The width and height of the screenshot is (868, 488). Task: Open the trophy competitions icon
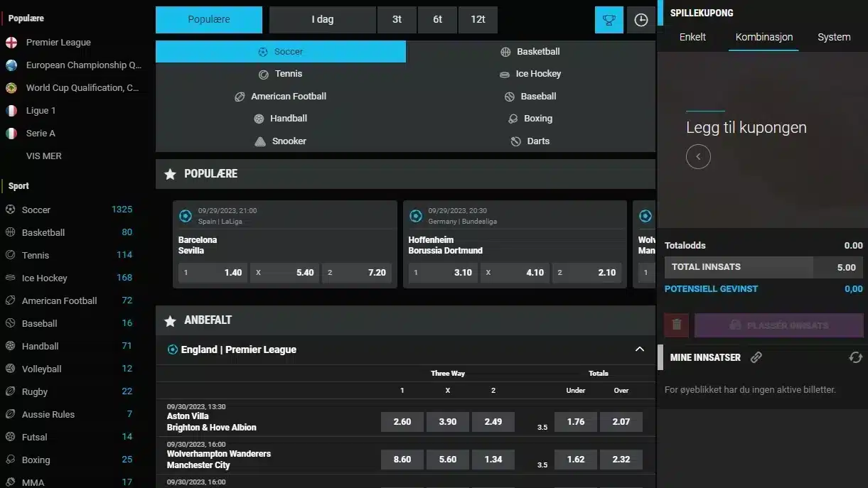pyautogui.click(x=609, y=20)
